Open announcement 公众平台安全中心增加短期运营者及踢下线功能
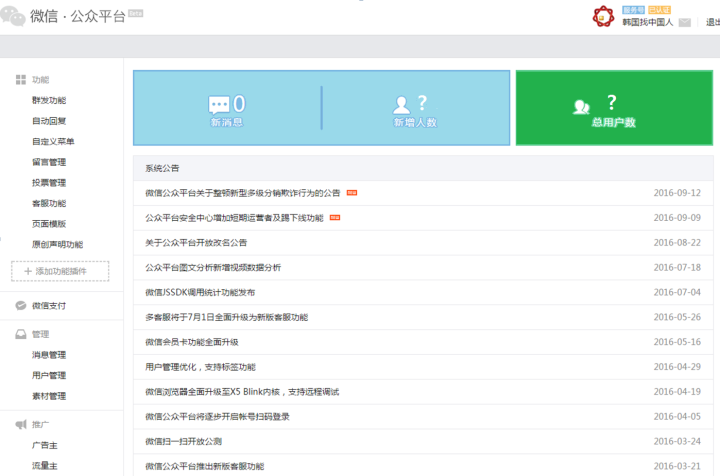This screenshot has height=476, width=720. tap(235, 218)
